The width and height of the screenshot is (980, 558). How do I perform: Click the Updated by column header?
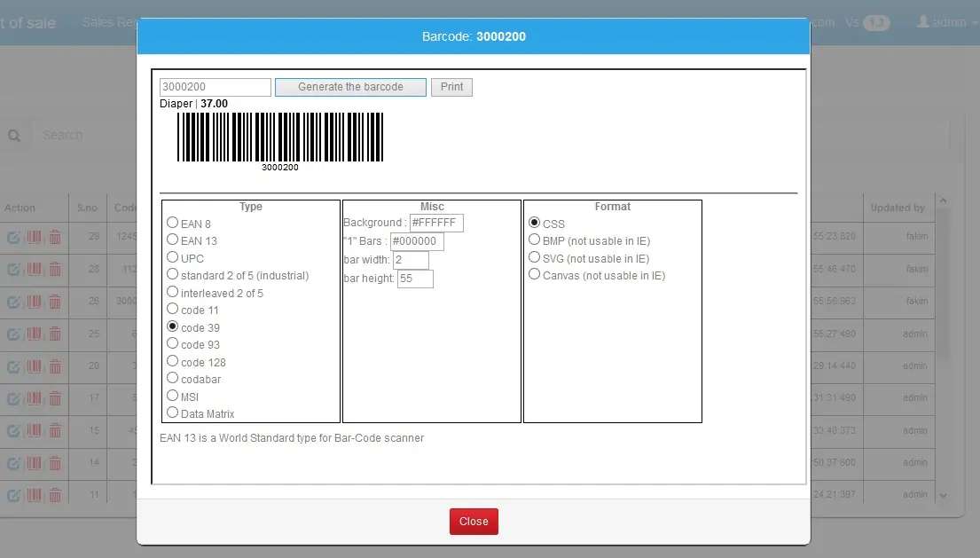898,208
